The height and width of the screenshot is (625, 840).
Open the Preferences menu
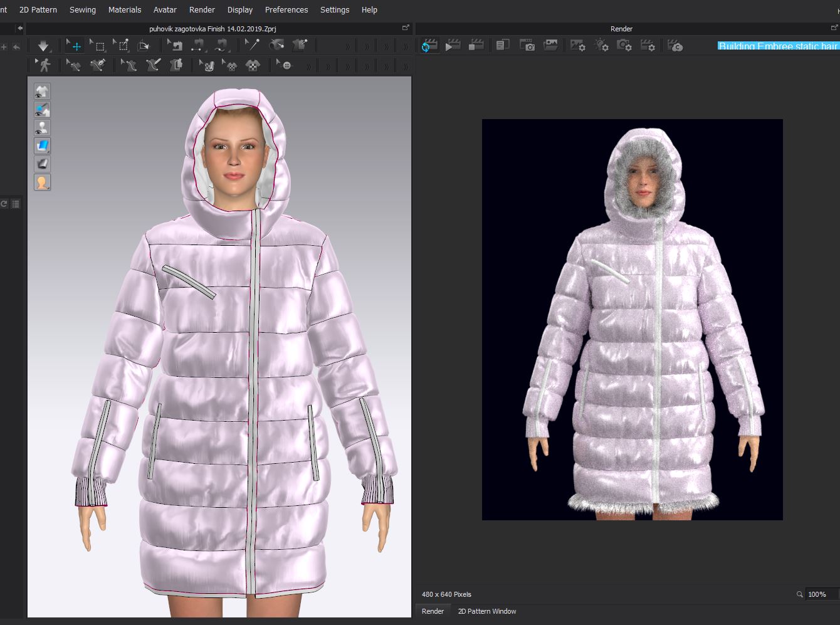pyautogui.click(x=286, y=10)
